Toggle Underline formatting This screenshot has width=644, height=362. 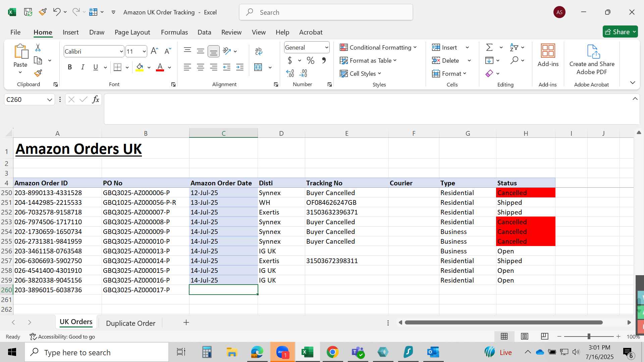96,67
